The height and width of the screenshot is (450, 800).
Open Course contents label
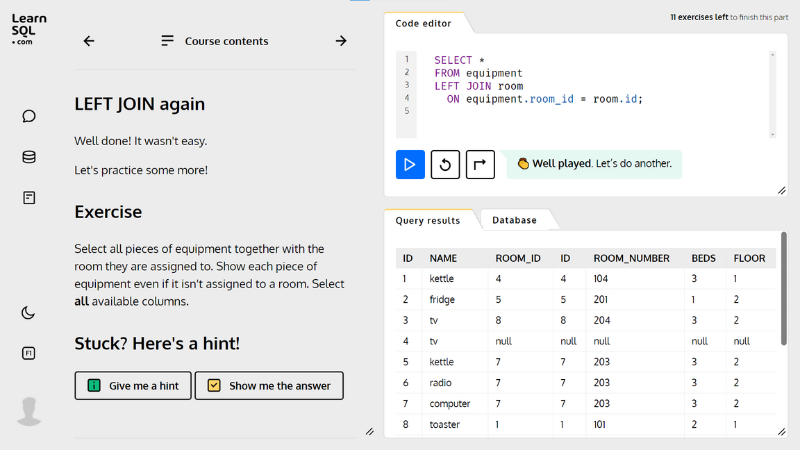227,41
